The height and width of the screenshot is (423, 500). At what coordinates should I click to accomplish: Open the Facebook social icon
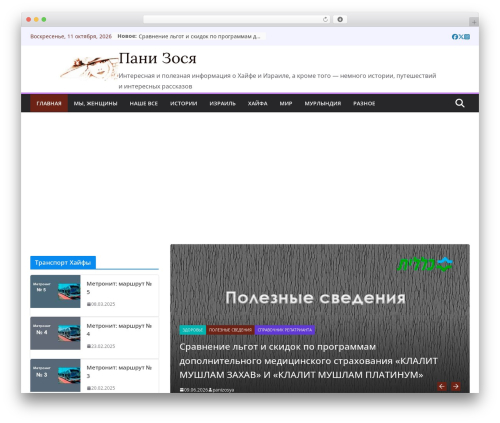[x=455, y=37]
